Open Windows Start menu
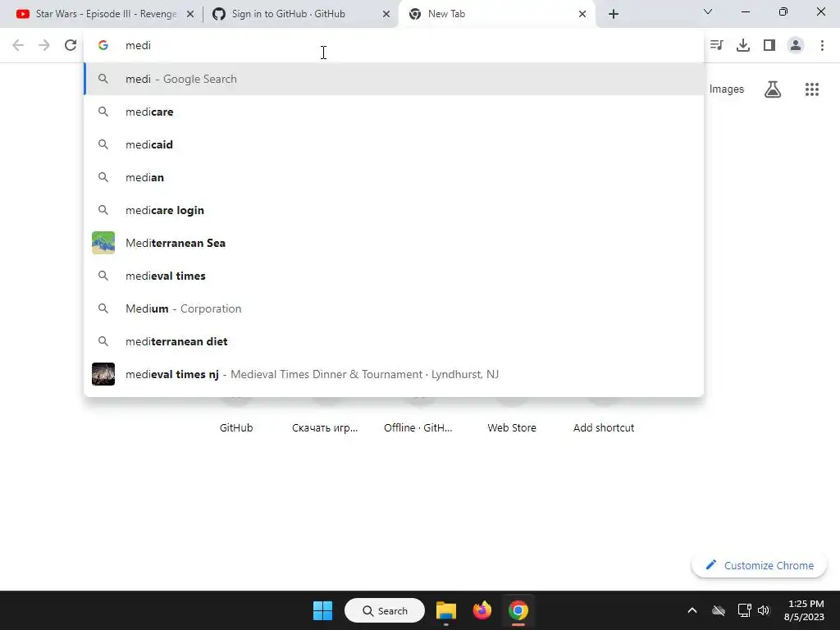This screenshot has height=630, width=840. click(x=322, y=610)
